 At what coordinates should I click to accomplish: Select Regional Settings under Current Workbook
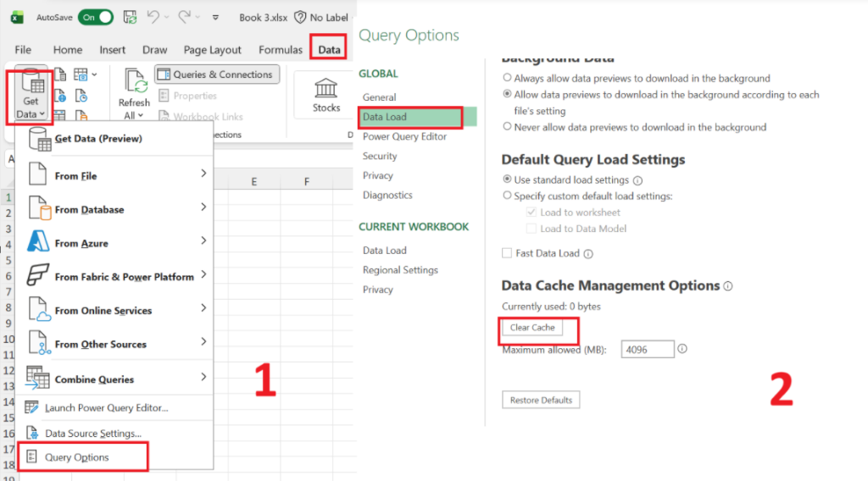400,270
